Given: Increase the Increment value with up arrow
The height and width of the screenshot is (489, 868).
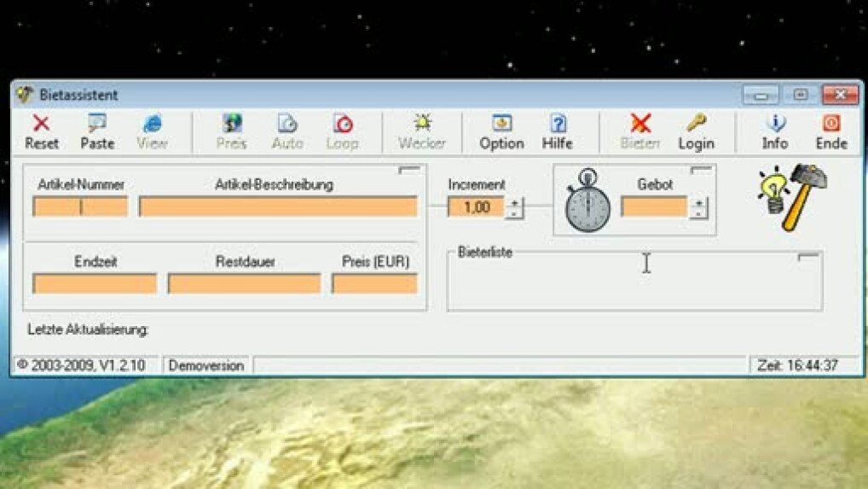Looking at the screenshot, I should [x=514, y=202].
